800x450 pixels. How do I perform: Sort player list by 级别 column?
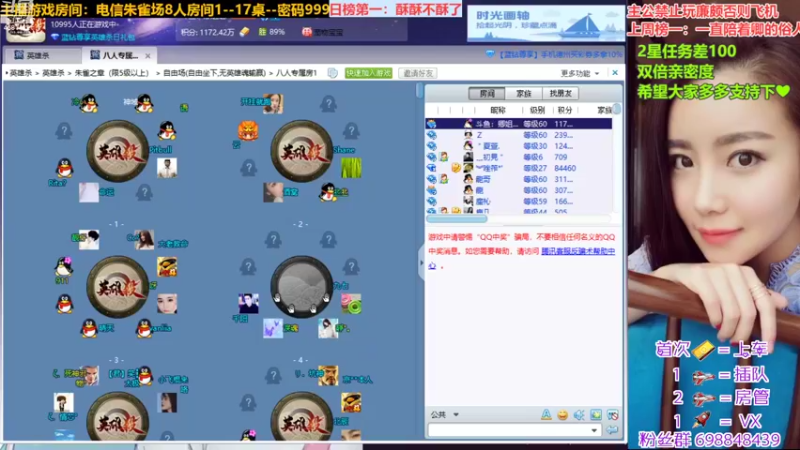pyautogui.click(x=537, y=110)
